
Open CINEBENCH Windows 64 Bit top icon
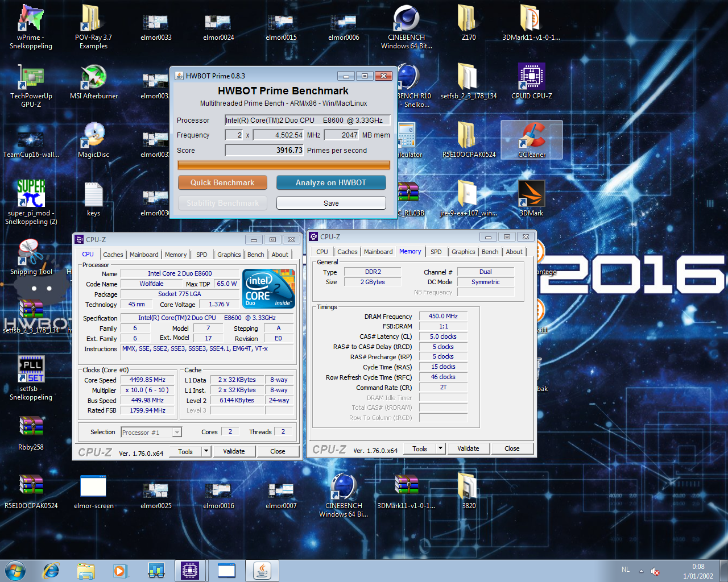tap(406, 18)
